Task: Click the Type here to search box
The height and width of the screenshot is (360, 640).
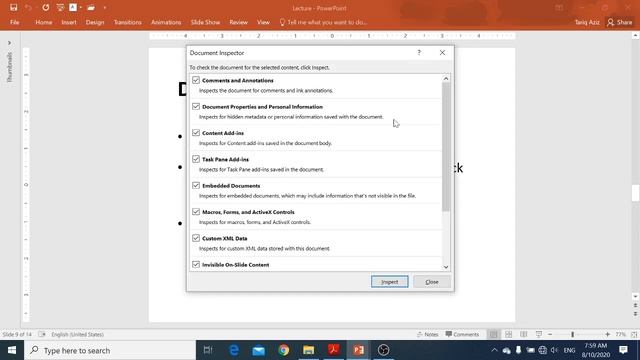Action: click(110, 350)
